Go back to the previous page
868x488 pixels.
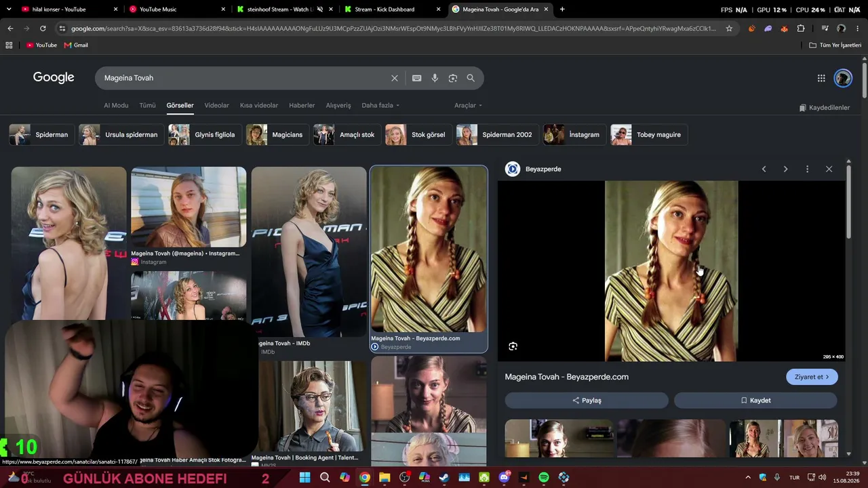[x=10, y=28]
